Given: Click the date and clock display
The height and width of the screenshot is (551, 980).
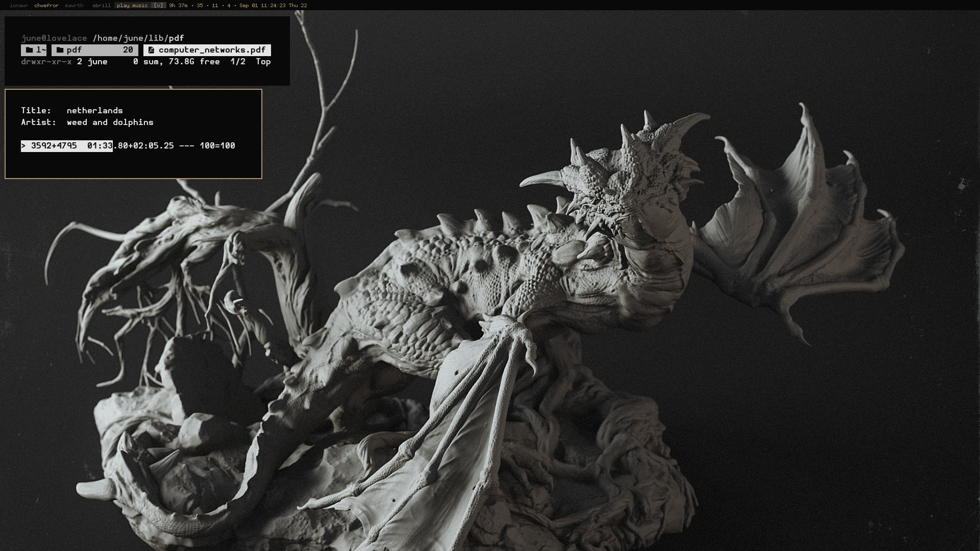Looking at the screenshot, I should coord(273,6).
